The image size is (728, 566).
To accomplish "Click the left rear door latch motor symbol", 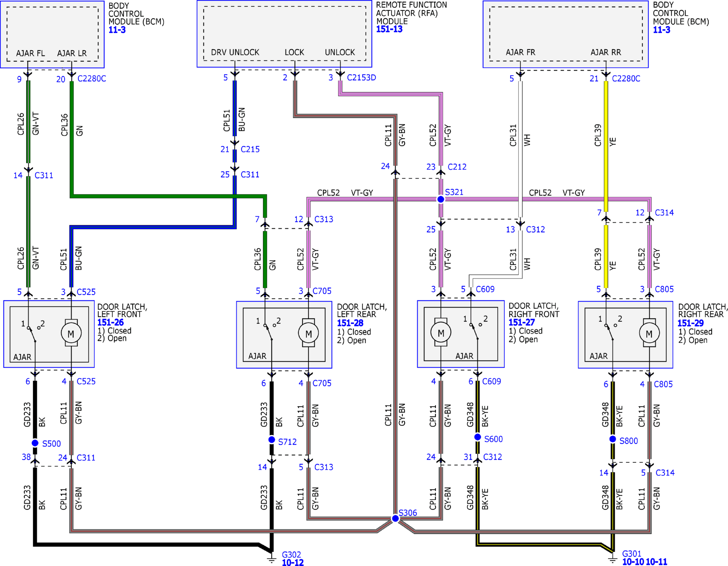I will pos(309,333).
